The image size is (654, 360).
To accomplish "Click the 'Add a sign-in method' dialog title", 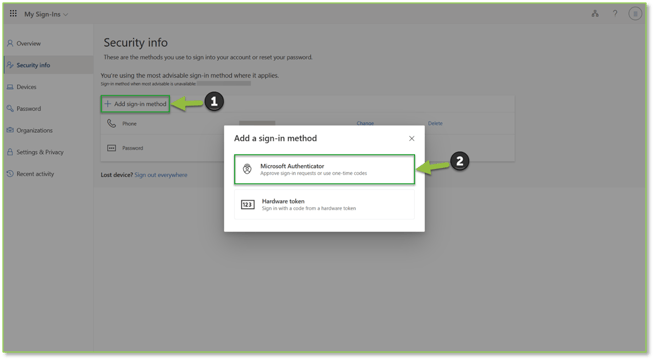I will tap(275, 138).
